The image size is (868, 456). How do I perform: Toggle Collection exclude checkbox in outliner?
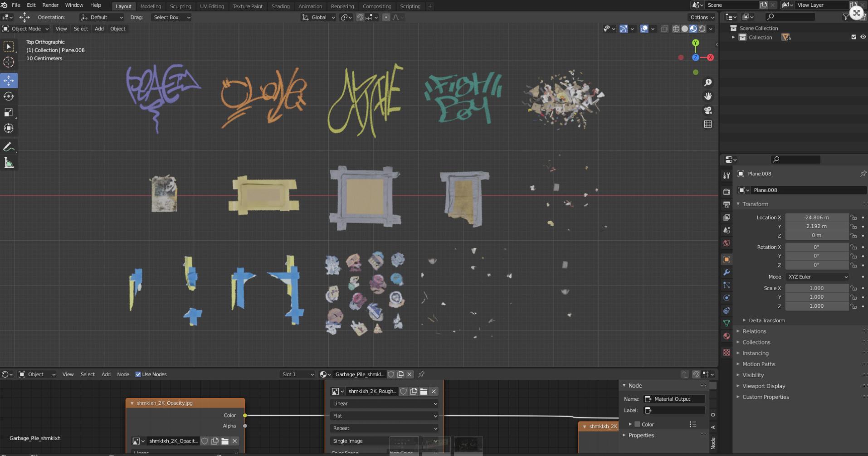click(x=853, y=37)
